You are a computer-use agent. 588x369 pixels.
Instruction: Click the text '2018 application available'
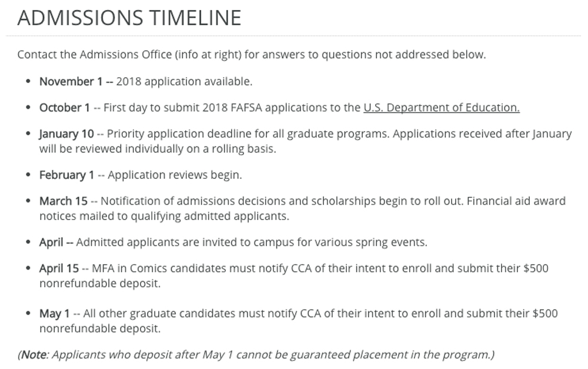click(x=184, y=81)
